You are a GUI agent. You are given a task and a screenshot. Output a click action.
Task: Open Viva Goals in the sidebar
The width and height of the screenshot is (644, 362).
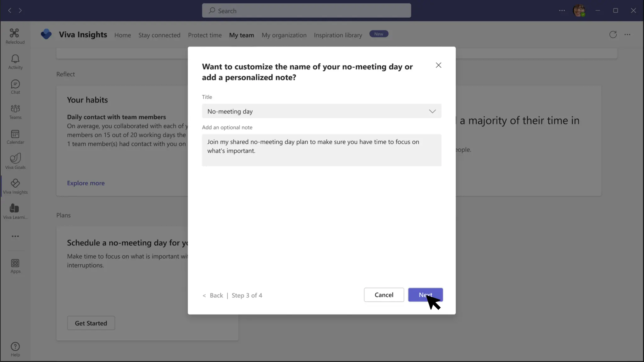[15, 161]
